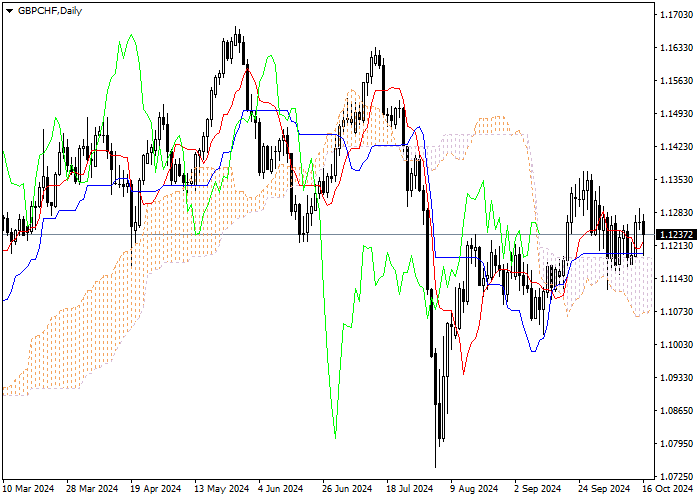Click the 1.07950 price scale label

tap(676, 444)
